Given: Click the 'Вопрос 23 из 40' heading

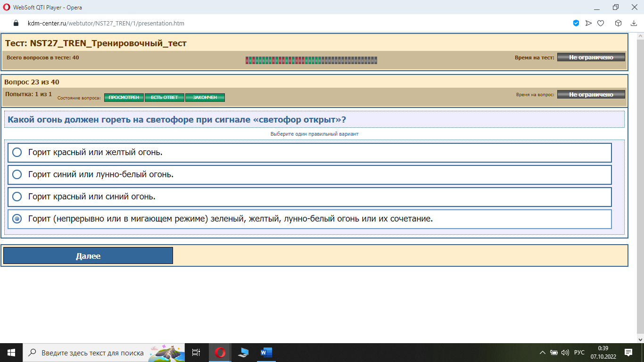Looking at the screenshot, I should click(x=32, y=82).
